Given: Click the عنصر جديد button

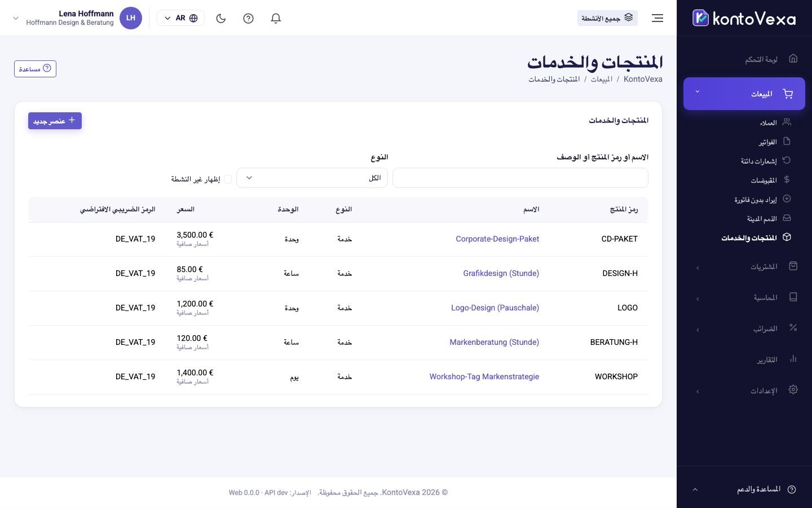Looking at the screenshot, I should 55,121.
